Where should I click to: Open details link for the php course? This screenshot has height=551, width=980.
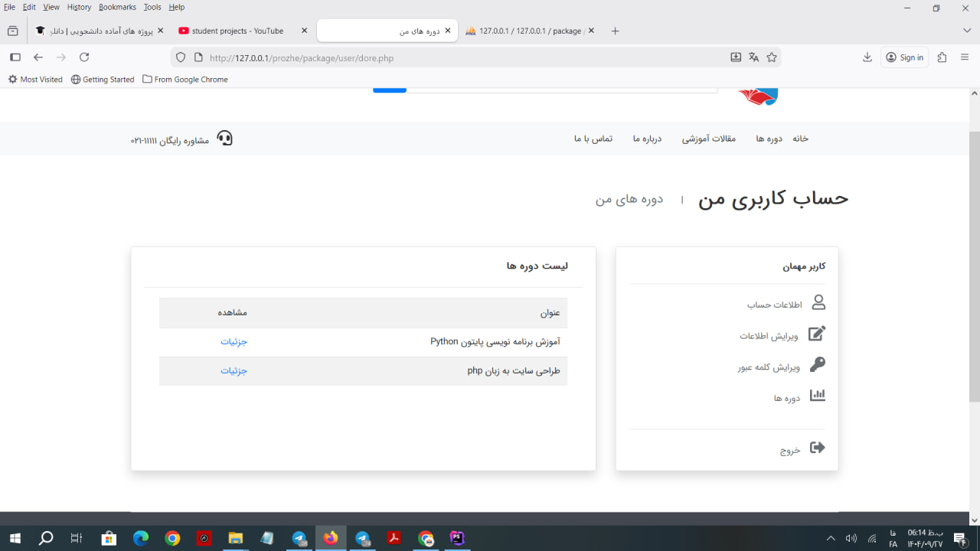coord(234,371)
